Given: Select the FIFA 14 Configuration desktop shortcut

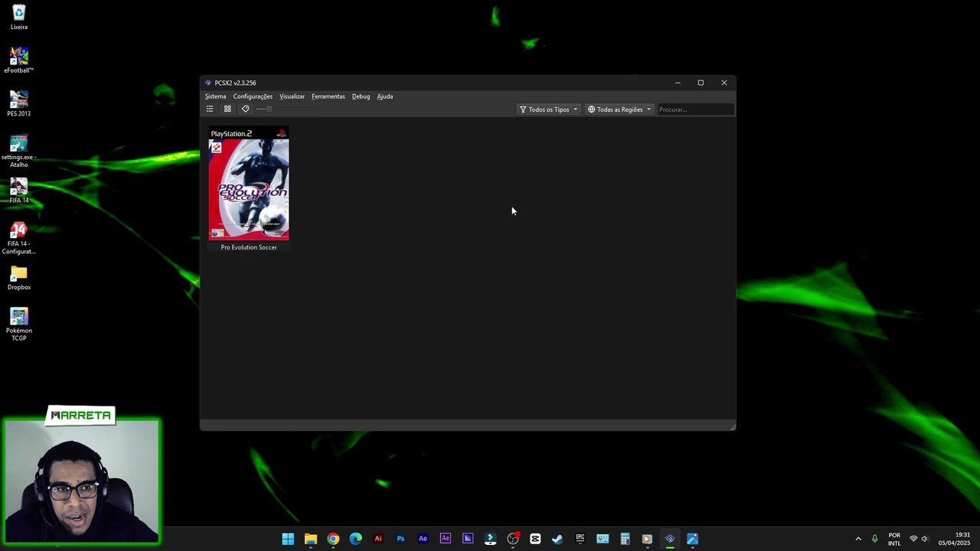Looking at the screenshot, I should coord(19,238).
